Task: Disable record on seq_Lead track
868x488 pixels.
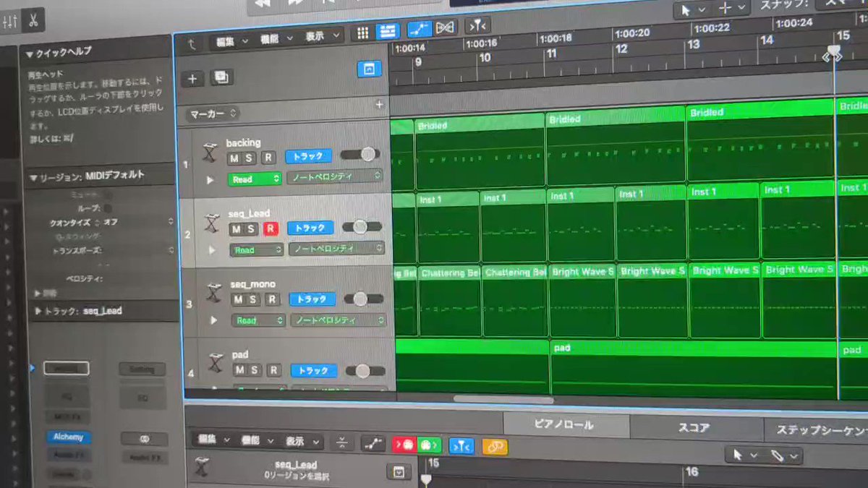Action: click(271, 228)
